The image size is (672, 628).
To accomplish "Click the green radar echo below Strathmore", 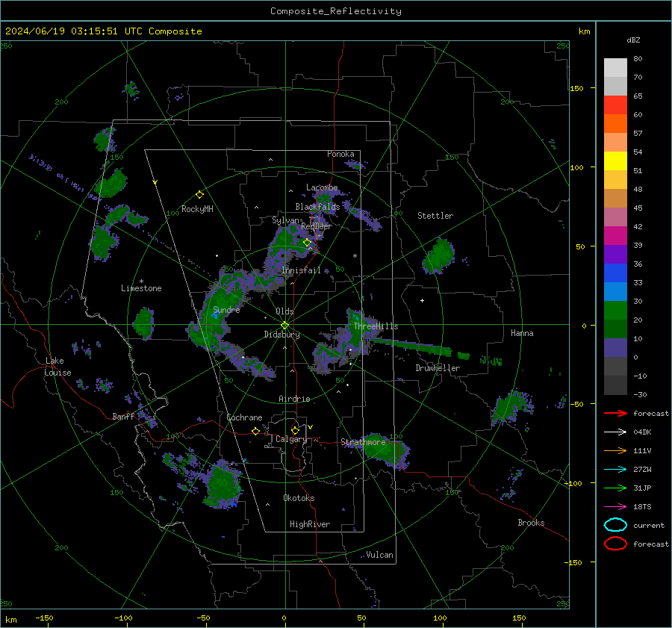I will point(386,451).
